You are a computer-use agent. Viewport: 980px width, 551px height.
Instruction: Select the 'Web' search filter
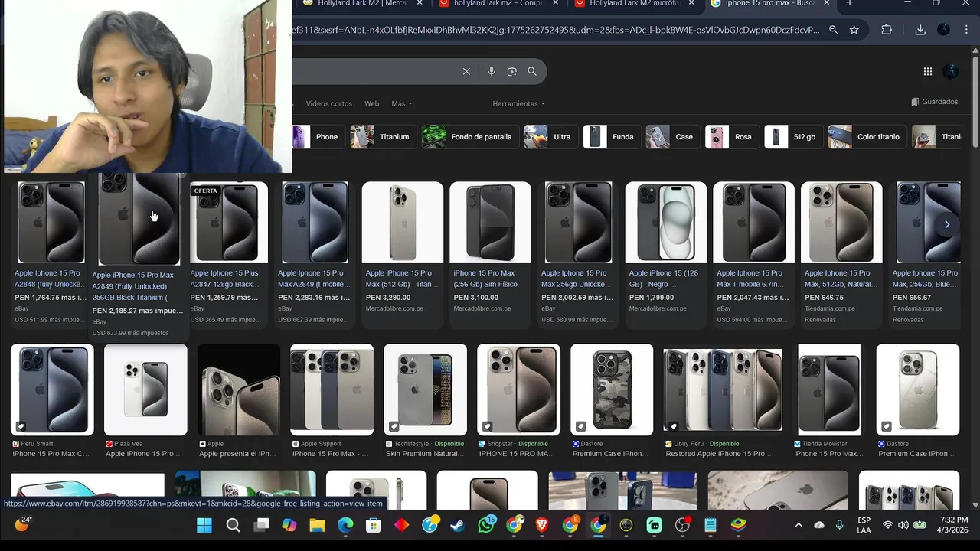click(371, 103)
